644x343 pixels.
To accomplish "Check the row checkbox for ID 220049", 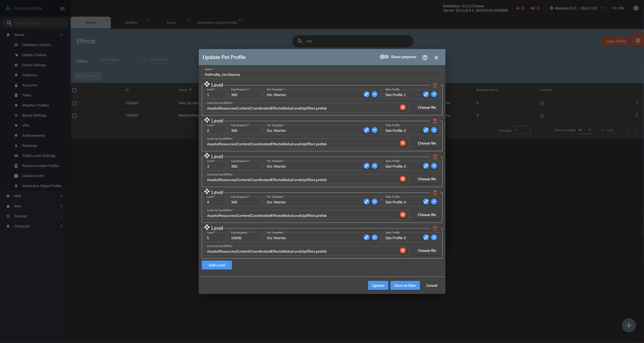I will 75,103.
